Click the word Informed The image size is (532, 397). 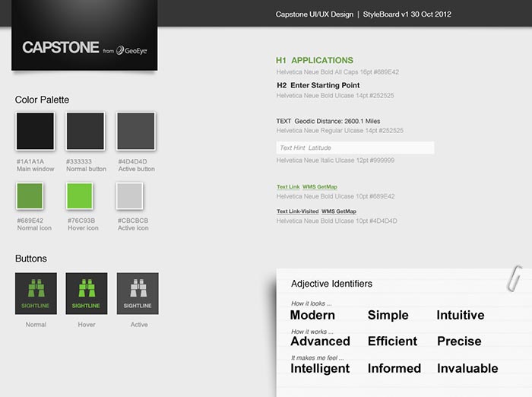point(394,368)
